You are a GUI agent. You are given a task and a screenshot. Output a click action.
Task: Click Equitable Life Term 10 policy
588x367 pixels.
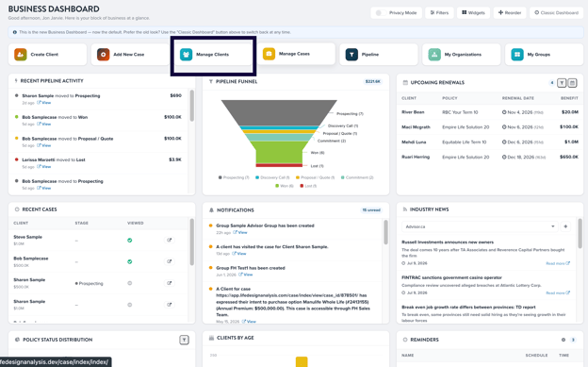pyautogui.click(x=465, y=142)
